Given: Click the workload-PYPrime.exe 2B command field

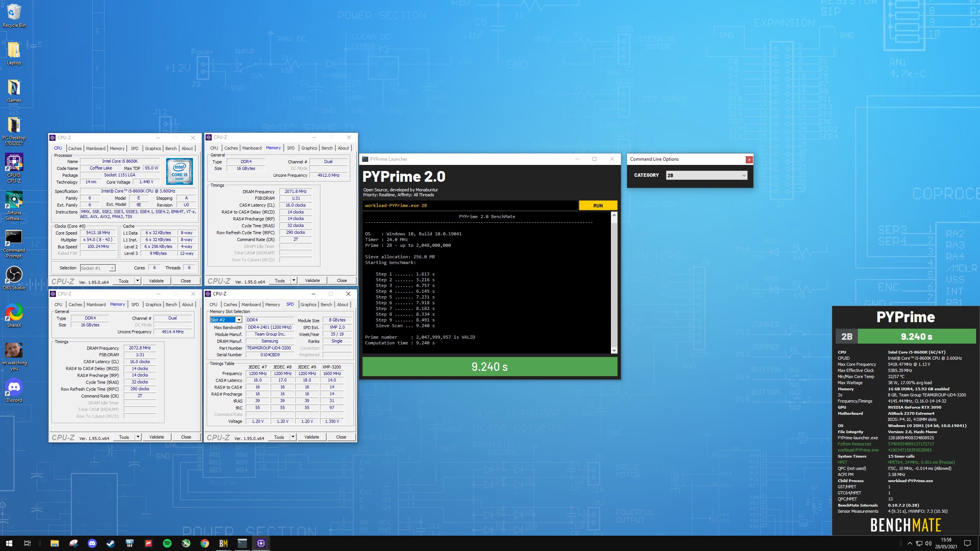Looking at the screenshot, I should click(x=470, y=205).
